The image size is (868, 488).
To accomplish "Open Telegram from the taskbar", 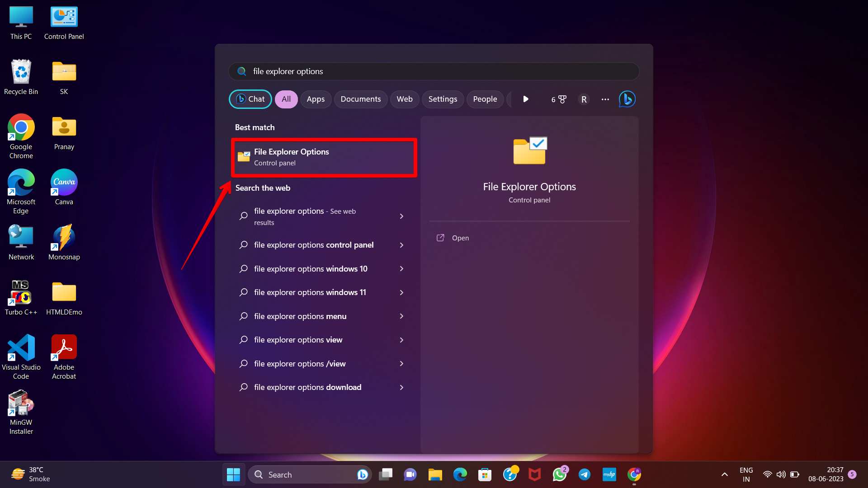I will tap(585, 474).
